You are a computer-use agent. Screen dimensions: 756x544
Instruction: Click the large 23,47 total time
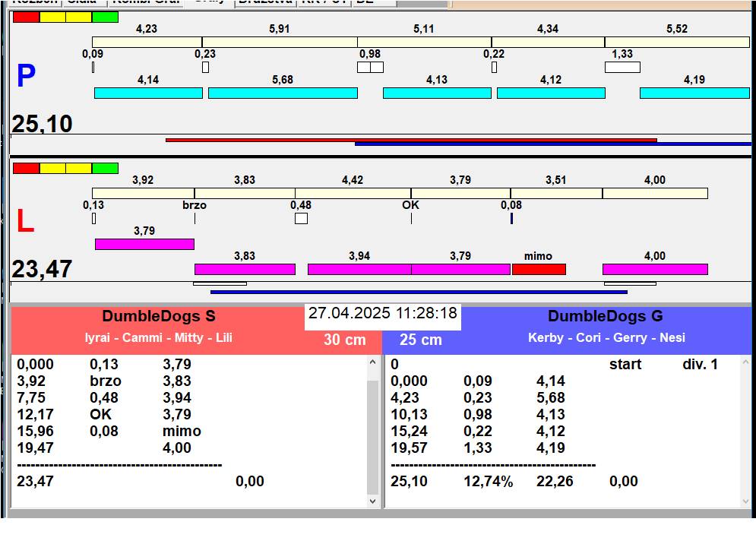[x=42, y=269]
